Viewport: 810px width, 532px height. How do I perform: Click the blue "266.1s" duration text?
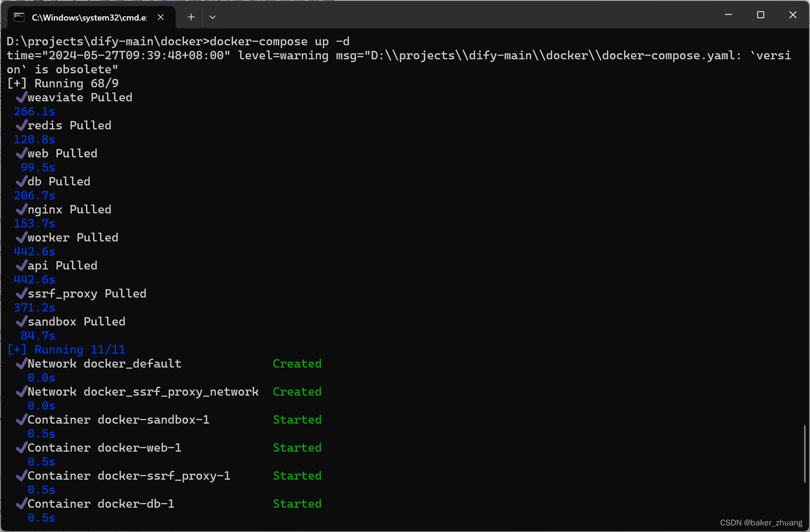34,111
